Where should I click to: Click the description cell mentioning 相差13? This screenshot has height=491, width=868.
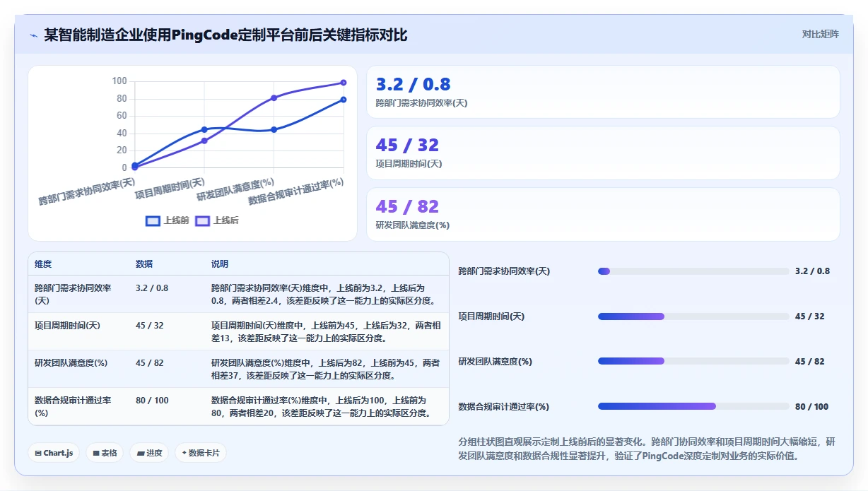pos(326,331)
